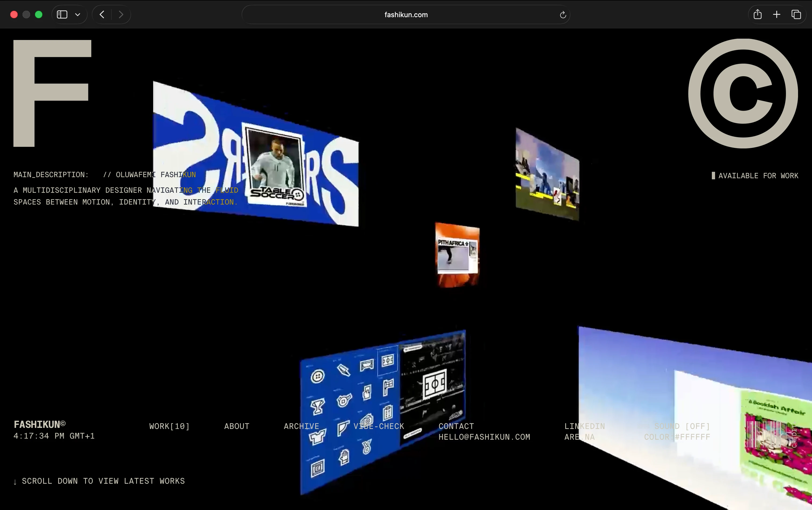Screen dimensions: 812x510
Task: Click the fashikun.com address bar
Action: 406,15
